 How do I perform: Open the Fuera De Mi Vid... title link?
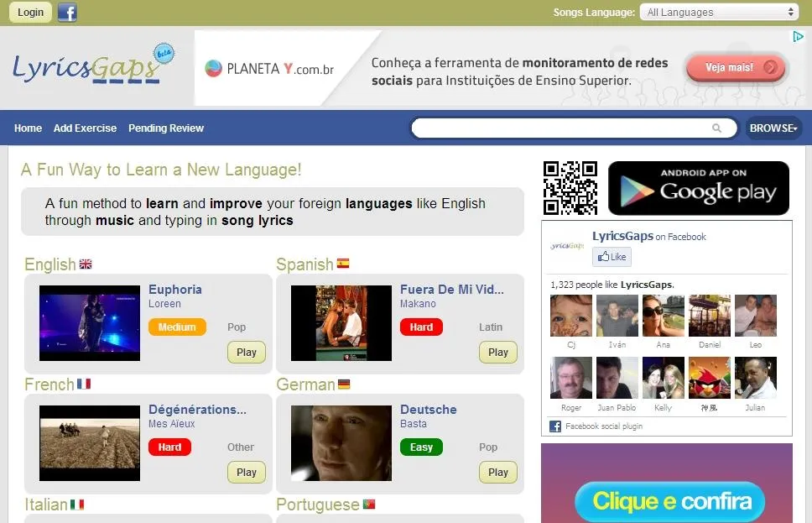tap(451, 290)
